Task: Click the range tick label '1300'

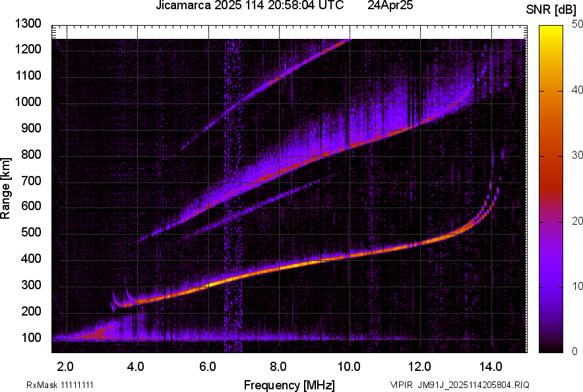Action: (x=28, y=24)
